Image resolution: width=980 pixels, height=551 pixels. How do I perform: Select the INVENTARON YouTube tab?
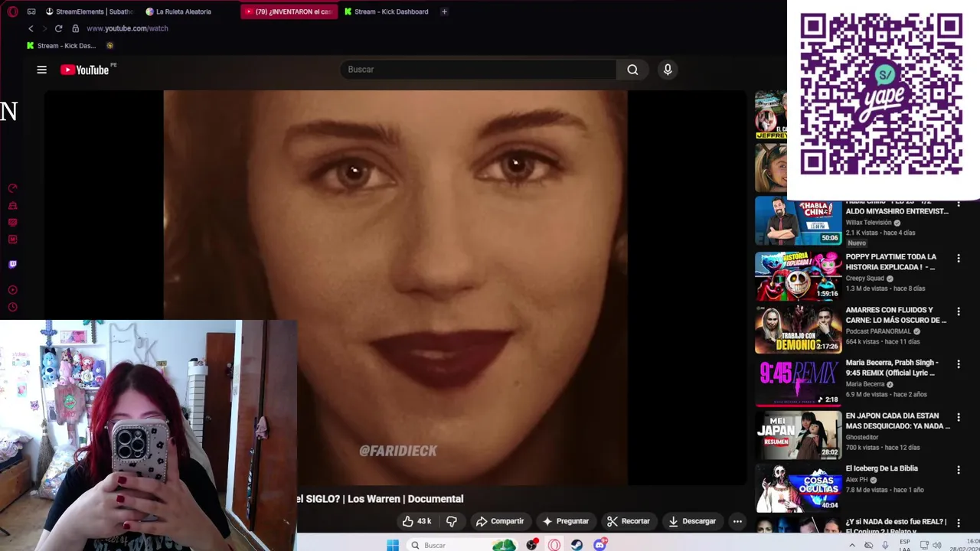pyautogui.click(x=289, y=11)
